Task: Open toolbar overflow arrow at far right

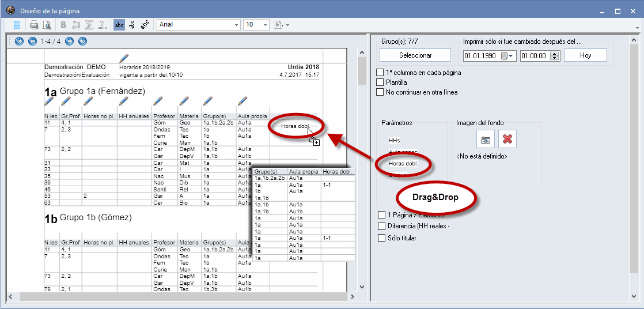Action: (x=637, y=27)
